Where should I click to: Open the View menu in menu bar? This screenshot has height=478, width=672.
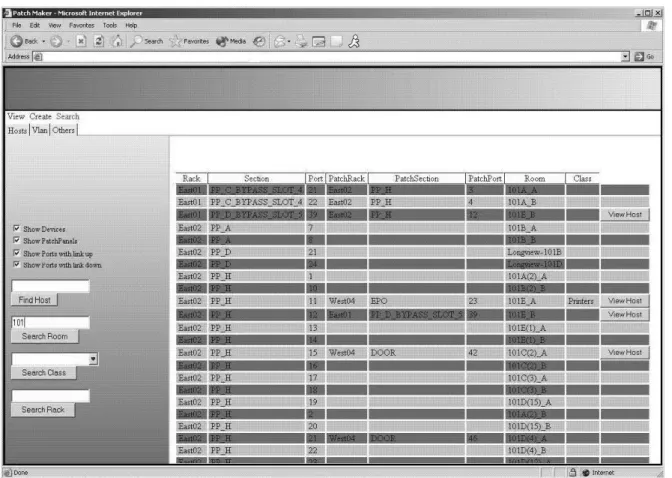coord(54,25)
